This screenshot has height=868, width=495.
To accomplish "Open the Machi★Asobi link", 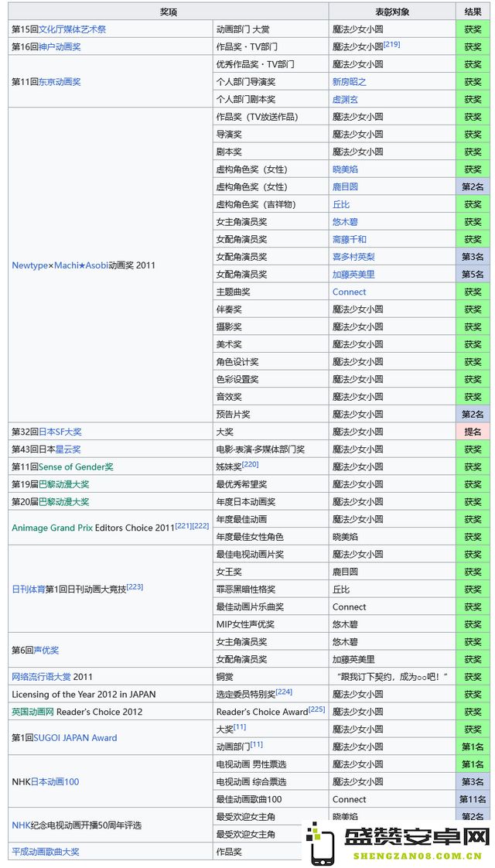I will pos(81,265).
